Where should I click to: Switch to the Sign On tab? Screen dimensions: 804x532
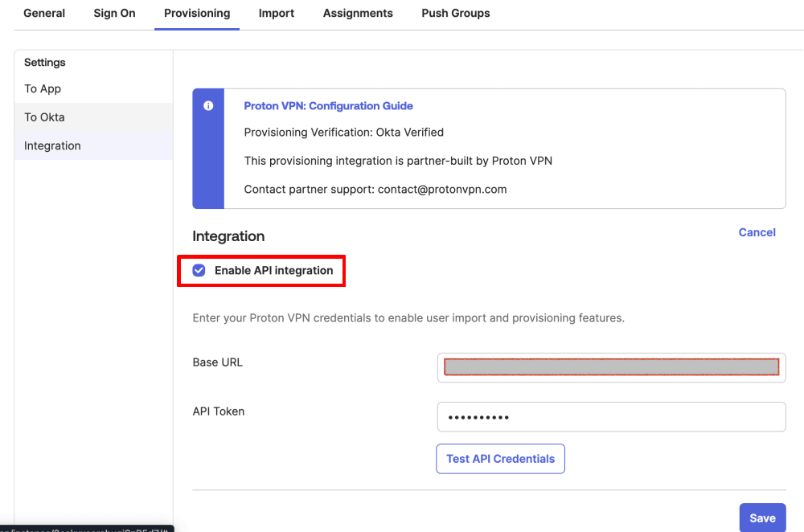114,14
